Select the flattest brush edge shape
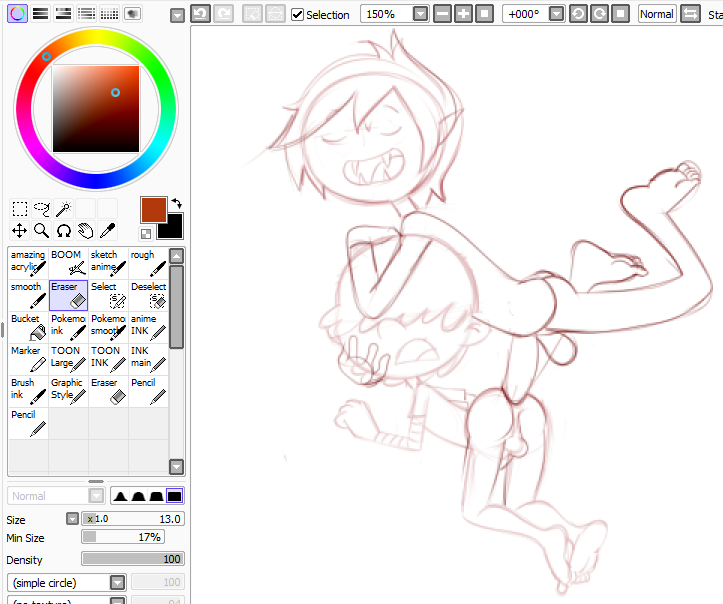 pyautogui.click(x=174, y=496)
